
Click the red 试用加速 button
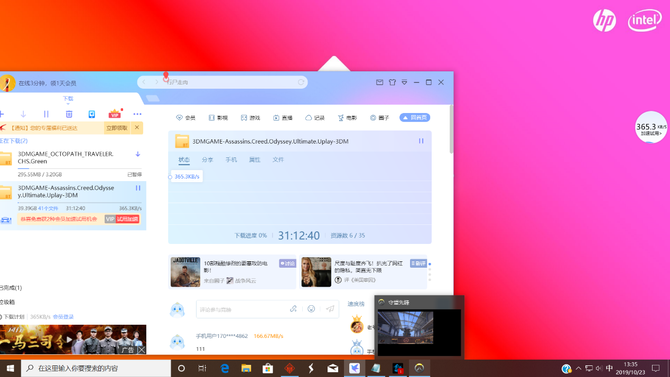point(127,219)
